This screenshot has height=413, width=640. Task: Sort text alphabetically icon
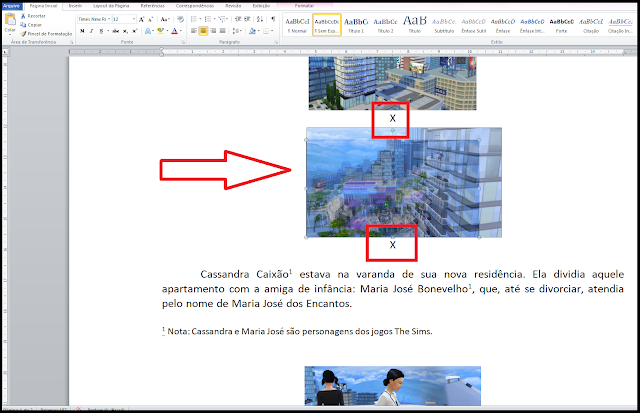(x=260, y=19)
